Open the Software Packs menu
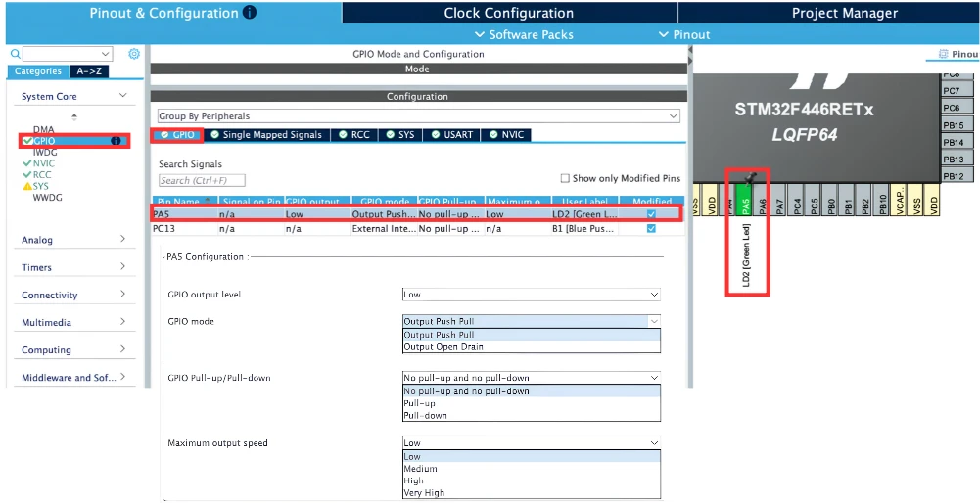Image resolution: width=980 pixels, height=503 pixels. 525,34
